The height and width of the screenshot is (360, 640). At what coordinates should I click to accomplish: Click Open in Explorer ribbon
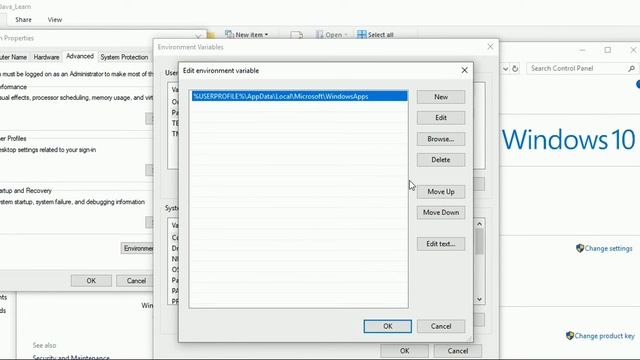click(331, 35)
